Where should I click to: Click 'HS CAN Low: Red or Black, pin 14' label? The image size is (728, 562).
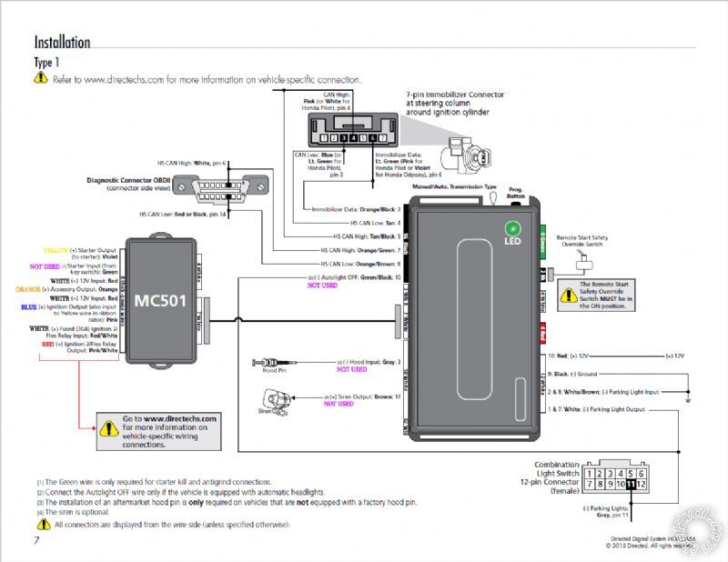(183, 215)
